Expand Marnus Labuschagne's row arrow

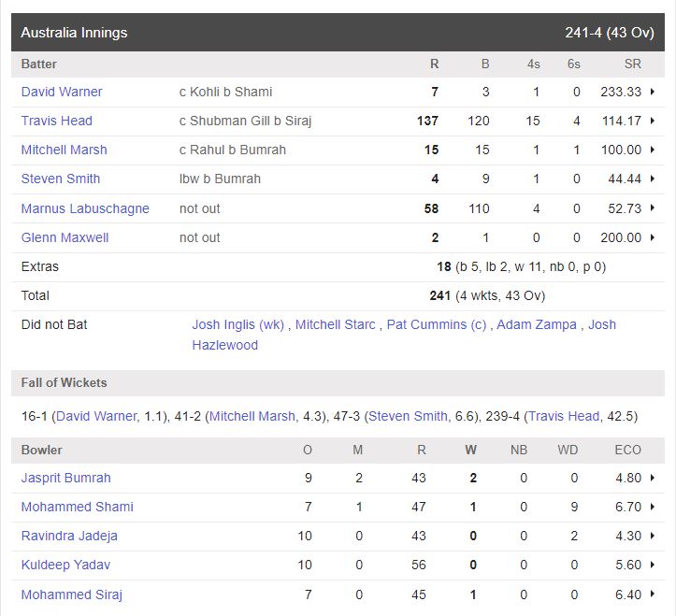click(652, 208)
